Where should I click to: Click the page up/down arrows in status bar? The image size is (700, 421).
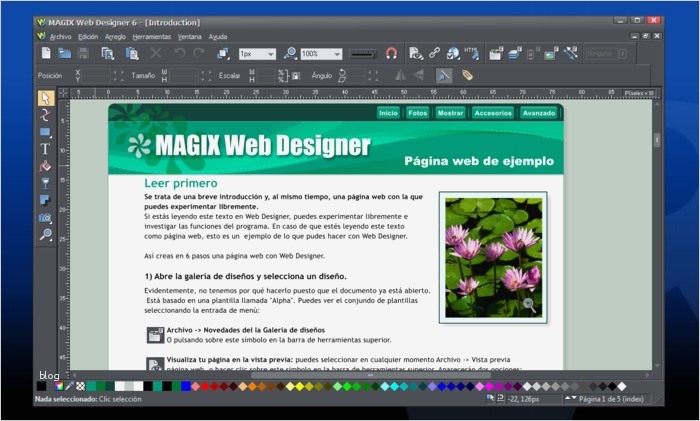(x=571, y=398)
